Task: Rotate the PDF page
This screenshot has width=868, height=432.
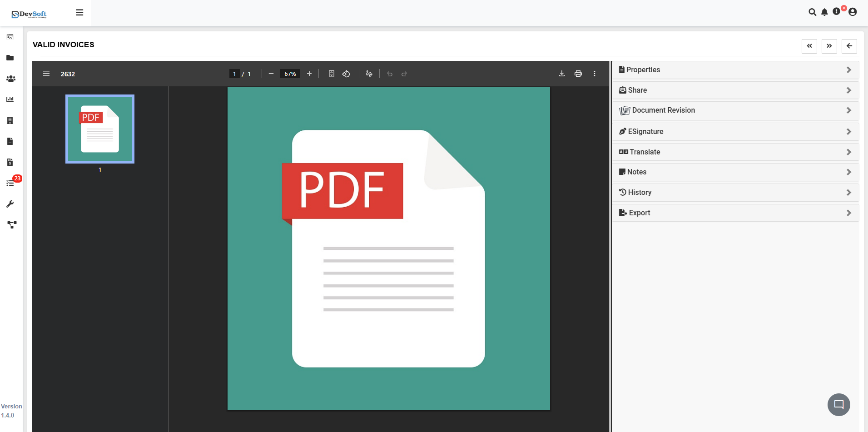Action: click(346, 73)
